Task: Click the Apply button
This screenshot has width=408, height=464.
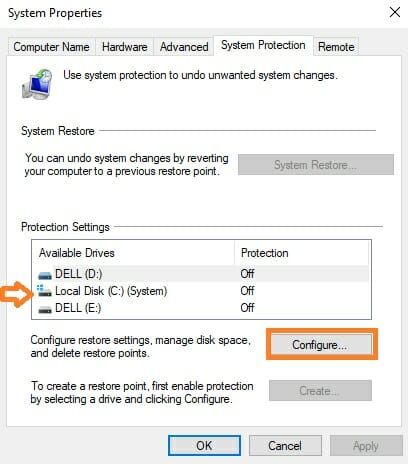Action: pyautogui.click(x=366, y=446)
